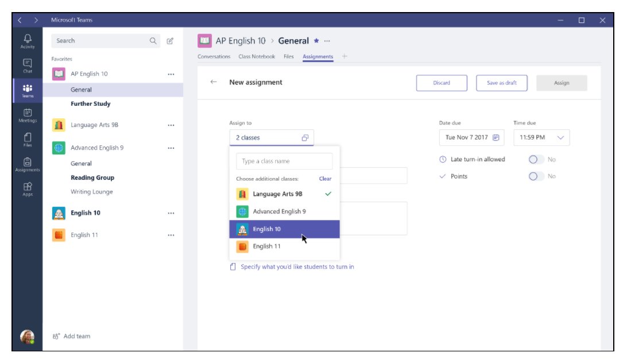Switch to the Class Notebook tab
The height and width of the screenshot is (364, 631).
(x=257, y=56)
